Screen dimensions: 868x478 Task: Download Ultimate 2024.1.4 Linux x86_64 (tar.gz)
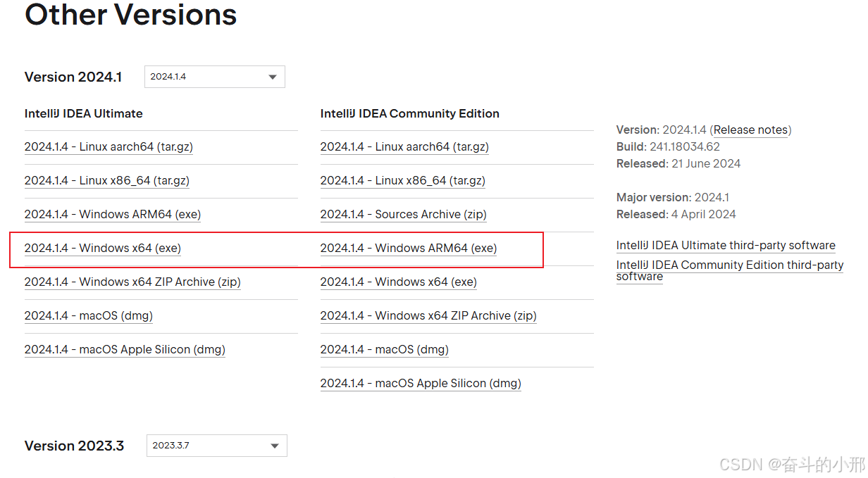pyautogui.click(x=107, y=181)
